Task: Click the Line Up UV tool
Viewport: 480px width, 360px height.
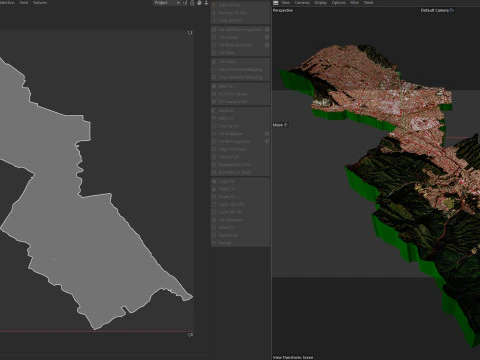Action: coord(240,126)
